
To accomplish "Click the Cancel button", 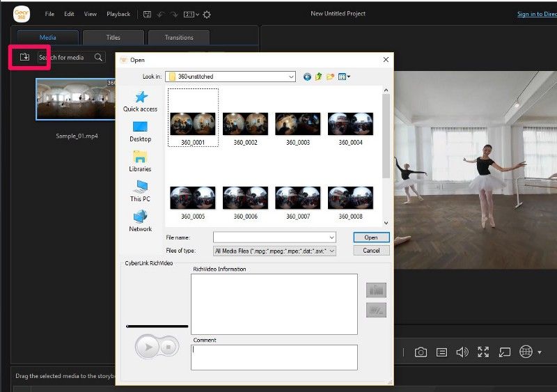I will pos(371,251).
